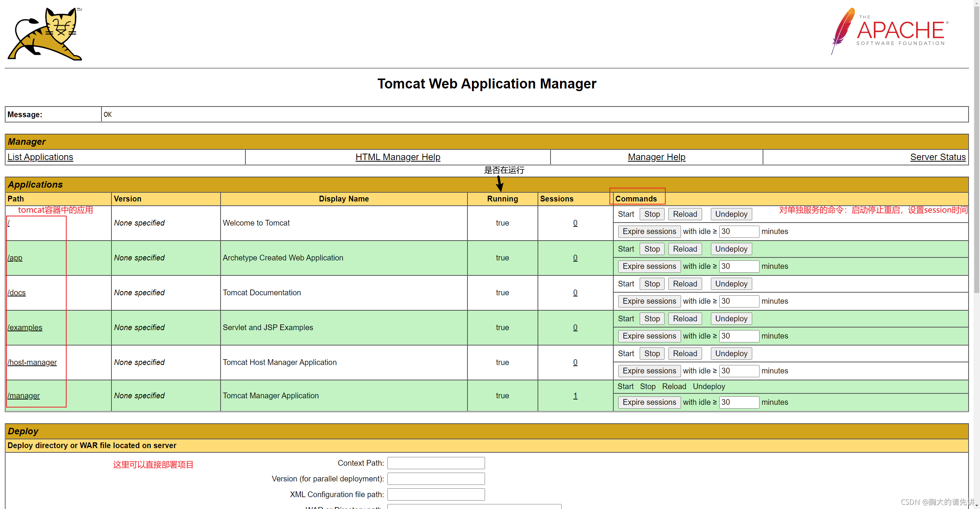
Task: Go to Server Status page
Action: pyautogui.click(x=938, y=157)
